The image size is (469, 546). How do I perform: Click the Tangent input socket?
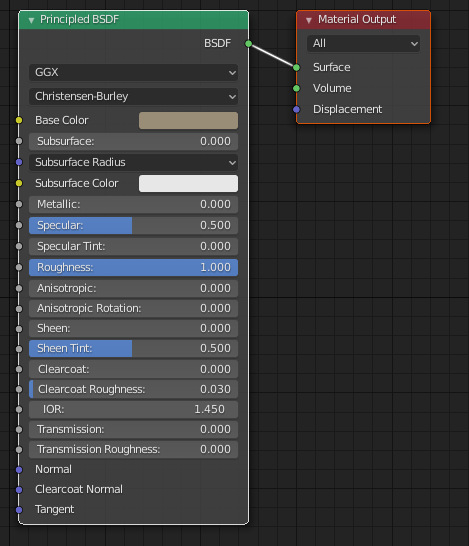coord(19,510)
